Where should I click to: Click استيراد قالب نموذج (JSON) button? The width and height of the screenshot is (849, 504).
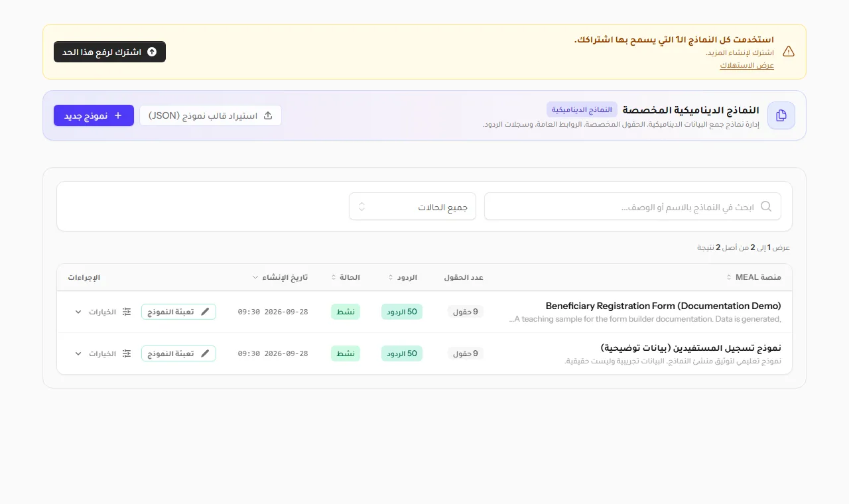click(210, 115)
